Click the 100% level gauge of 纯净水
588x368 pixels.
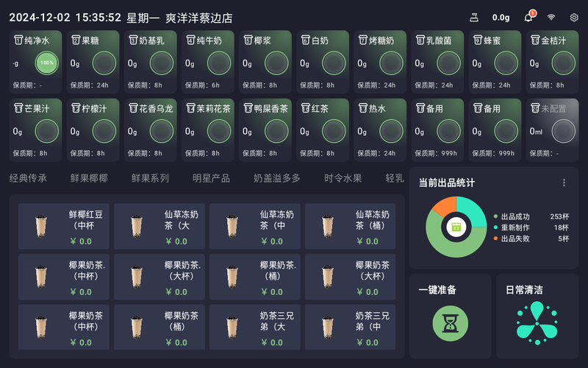[47, 63]
